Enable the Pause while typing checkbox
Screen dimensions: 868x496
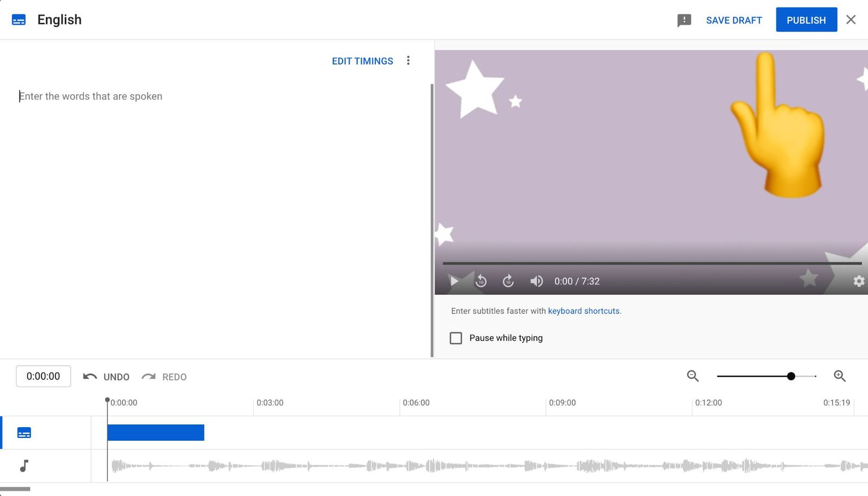tap(456, 338)
